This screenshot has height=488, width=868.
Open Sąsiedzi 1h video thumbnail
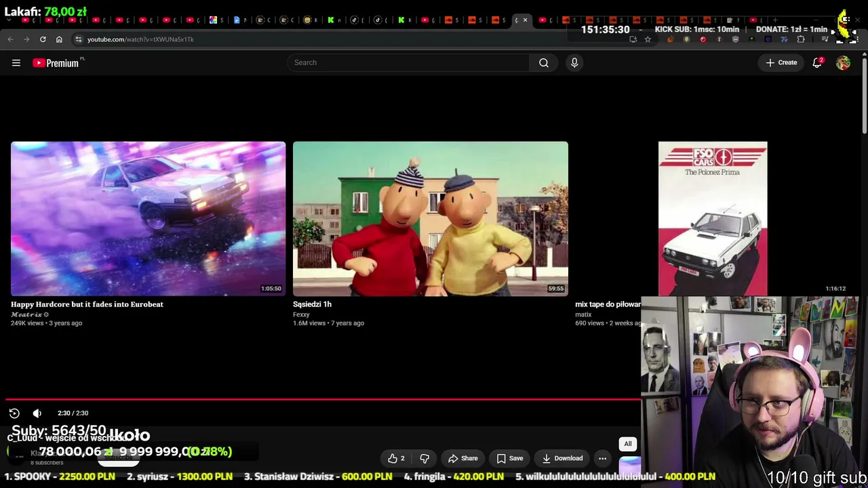[431, 218]
